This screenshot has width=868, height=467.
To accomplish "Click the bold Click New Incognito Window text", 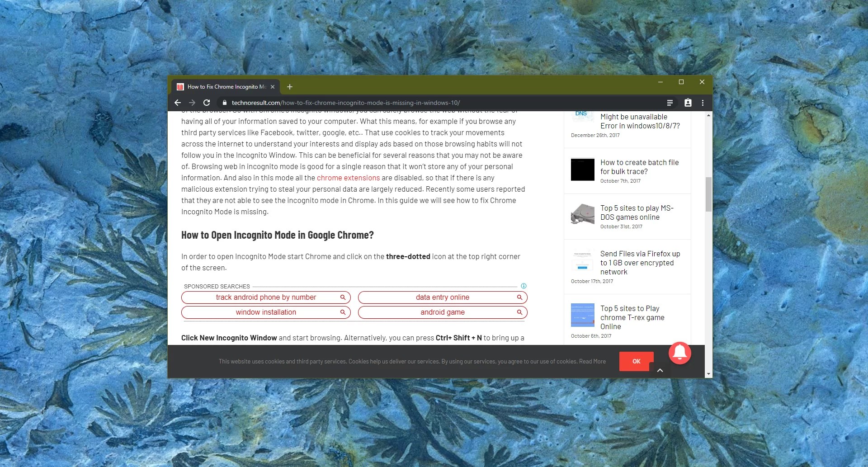I will pyautogui.click(x=229, y=338).
